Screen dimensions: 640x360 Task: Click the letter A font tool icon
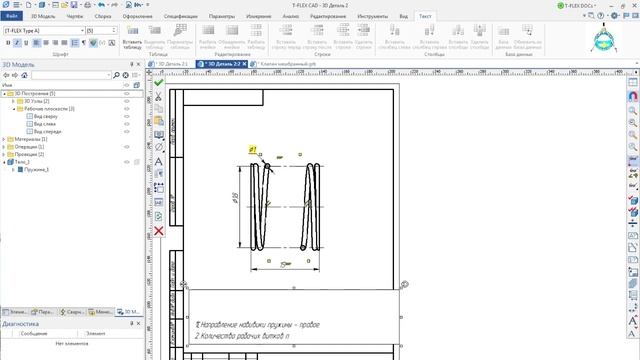pos(158,162)
